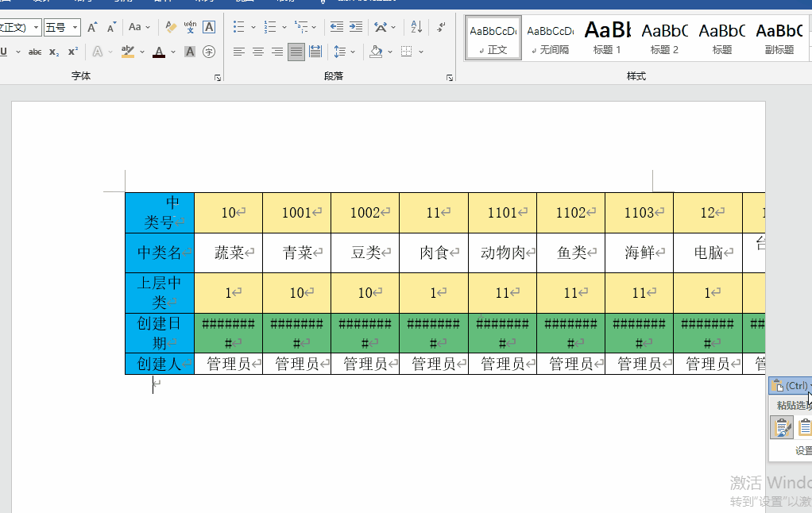Select the Keep Source Formatting paste icon

click(781, 428)
